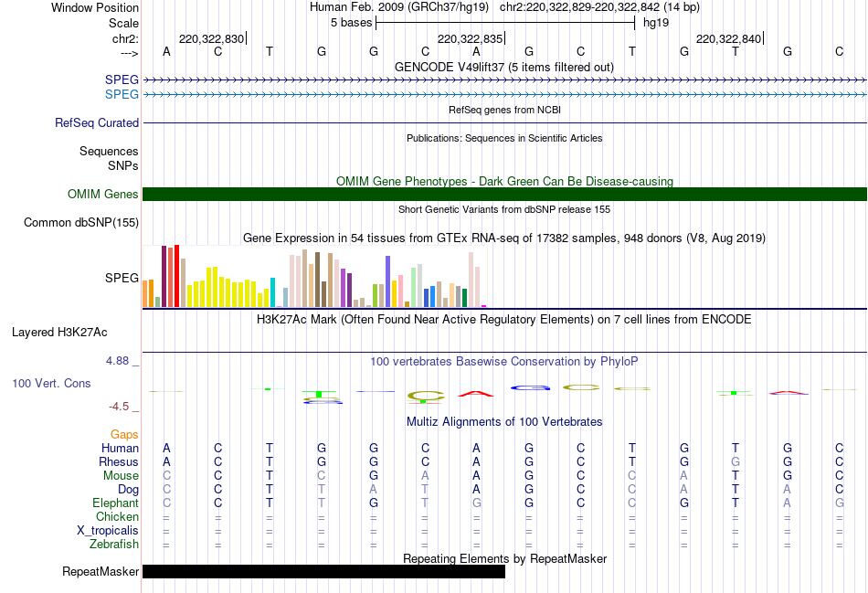Click the RefSeq genes from NCBI title
The image size is (868, 593).
pyautogui.click(x=504, y=110)
